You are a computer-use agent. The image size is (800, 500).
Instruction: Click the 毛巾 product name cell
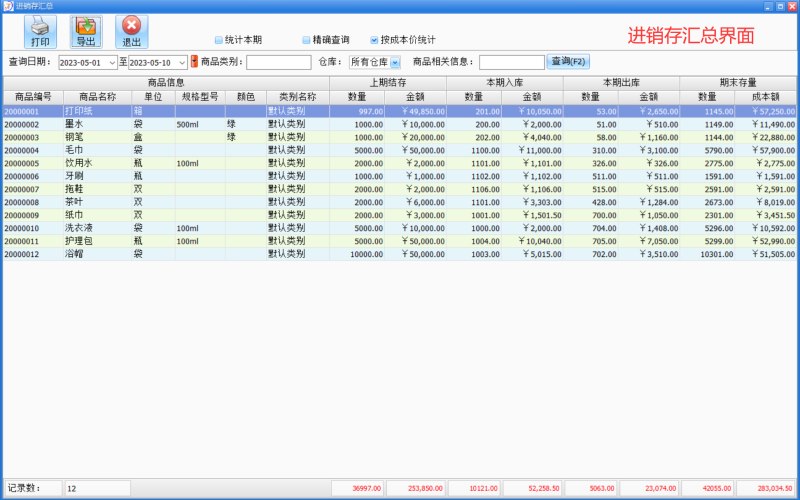pyautogui.click(x=97, y=151)
